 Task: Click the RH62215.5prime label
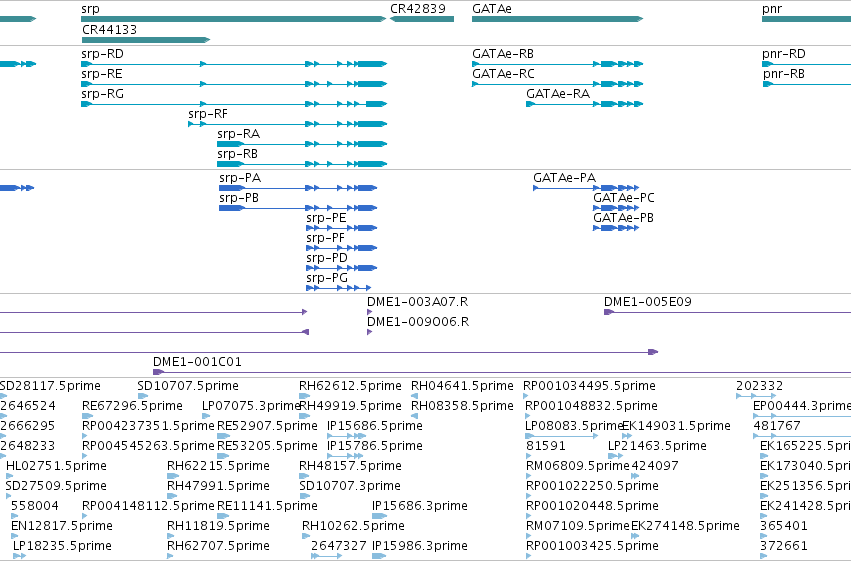coord(218,466)
